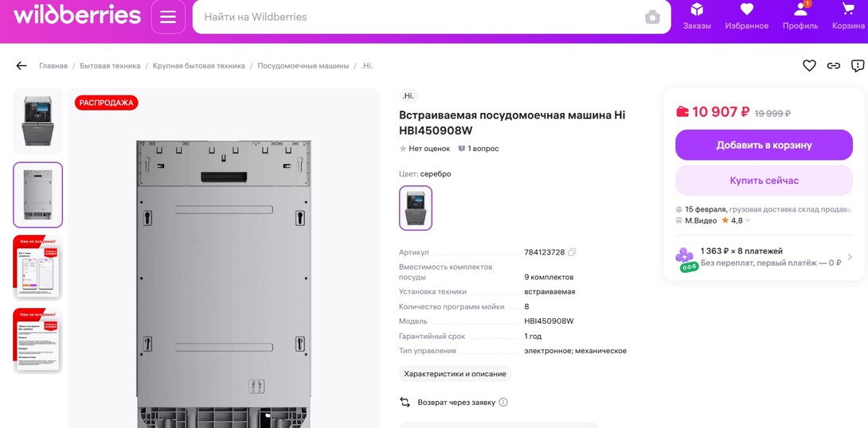Viewport: 868px width, 428px height.
Task: Go to Посудомоечные машины breadcrumb
Action: coord(303,66)
